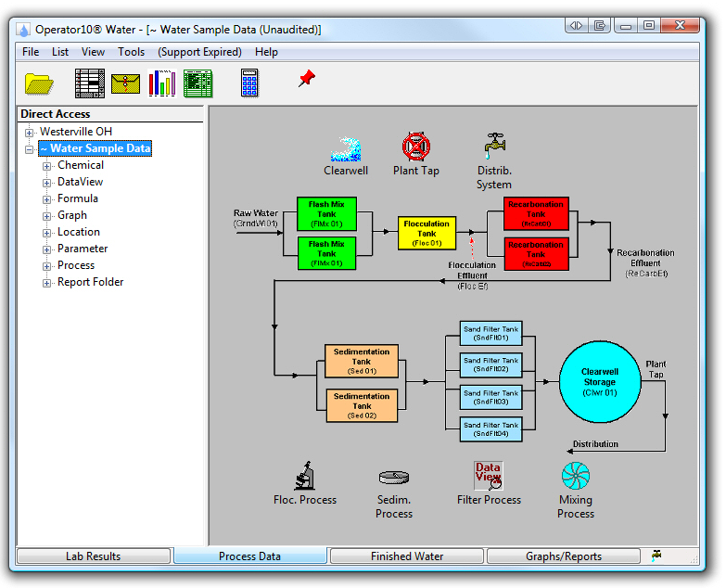
Task: Click Sand Filter Tank (SndFlt01)
Action: (490, 333)
